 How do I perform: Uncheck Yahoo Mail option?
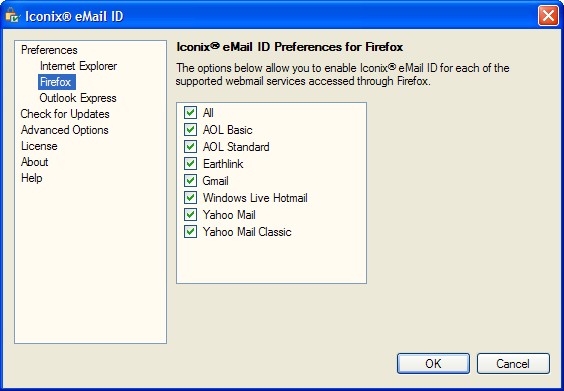click(x=190, y=215)
